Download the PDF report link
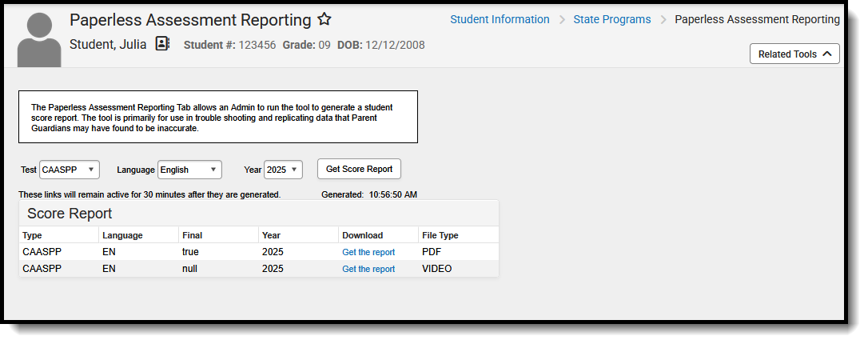Screen dimensions: 868x344 (x=368, y=252)
